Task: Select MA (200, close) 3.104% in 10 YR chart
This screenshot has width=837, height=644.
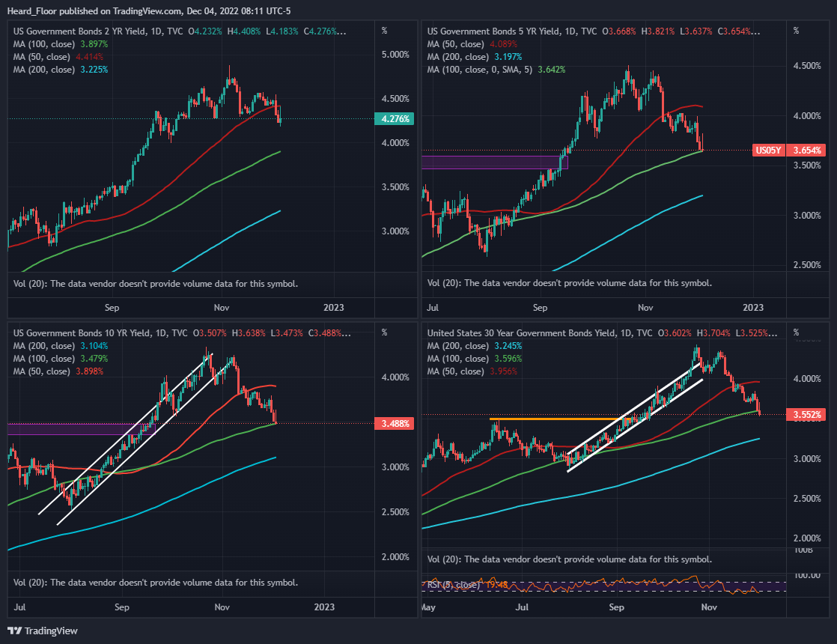Action: (x=61, y=346)
